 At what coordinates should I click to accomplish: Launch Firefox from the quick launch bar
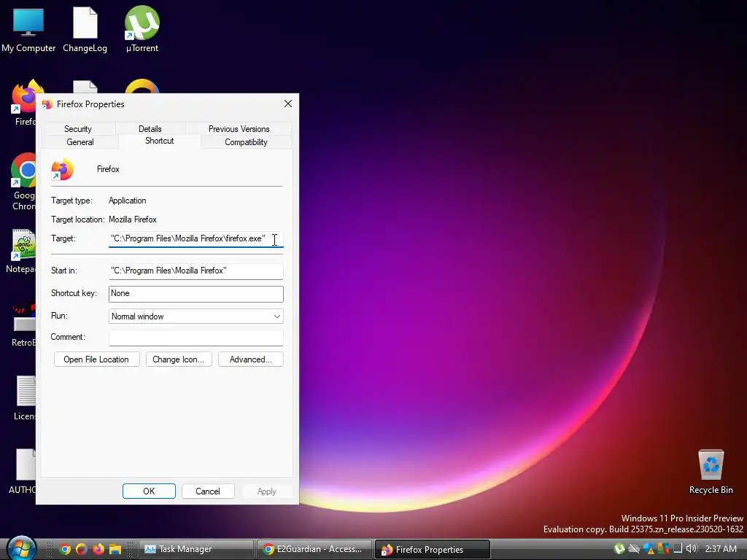pyautogui.click(x=98, y=549)
